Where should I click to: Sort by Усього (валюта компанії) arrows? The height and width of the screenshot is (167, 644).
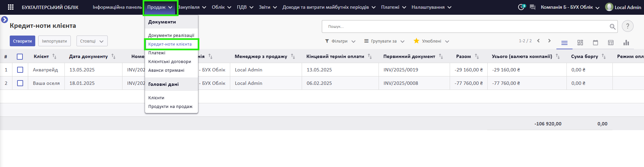(x=558, y=56)
